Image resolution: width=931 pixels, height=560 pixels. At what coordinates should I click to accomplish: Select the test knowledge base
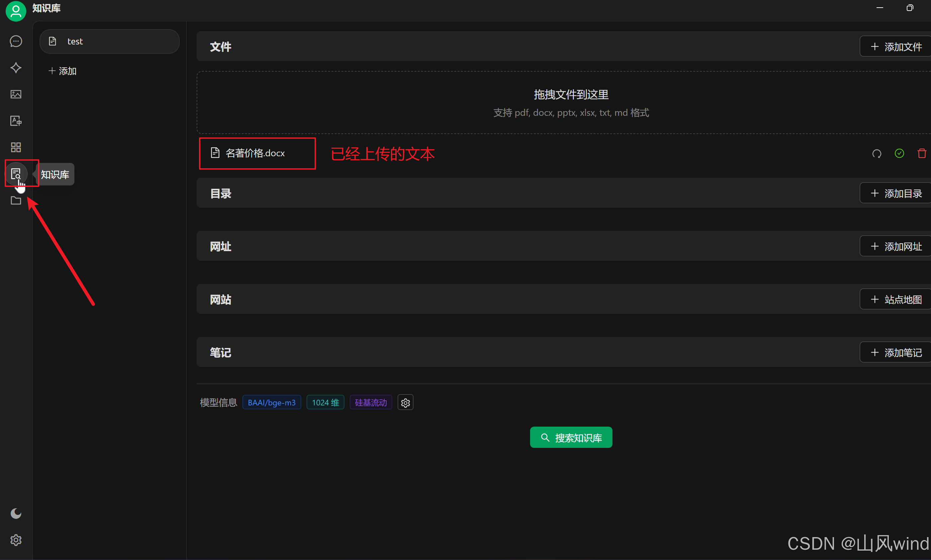pyautogui.click(x=109, y=41)
